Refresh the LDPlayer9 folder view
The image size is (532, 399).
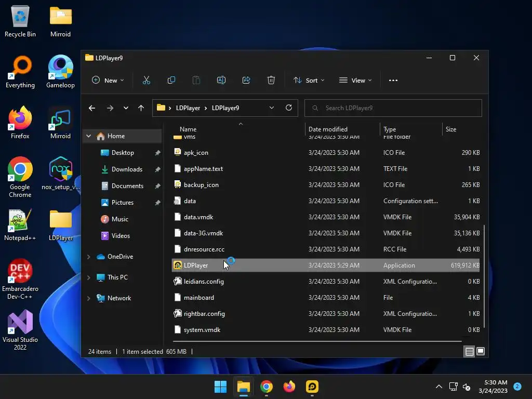click(x=289, y=108)
